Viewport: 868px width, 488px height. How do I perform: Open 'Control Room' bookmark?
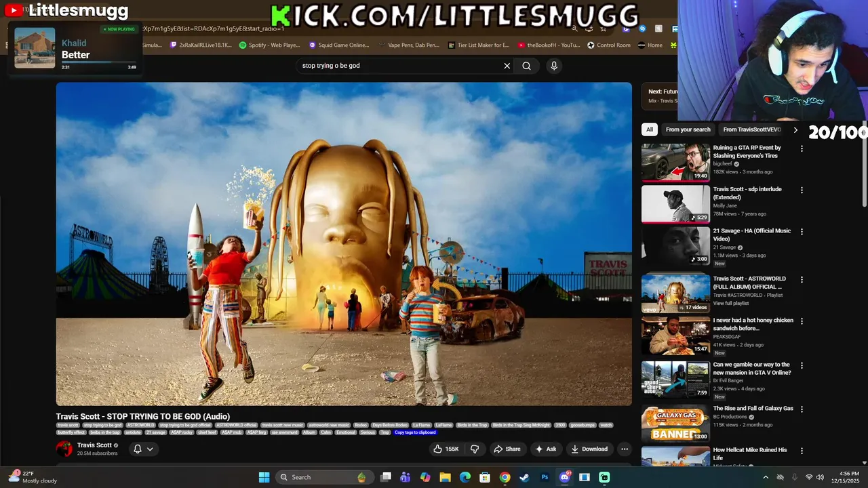coord(609,45)
